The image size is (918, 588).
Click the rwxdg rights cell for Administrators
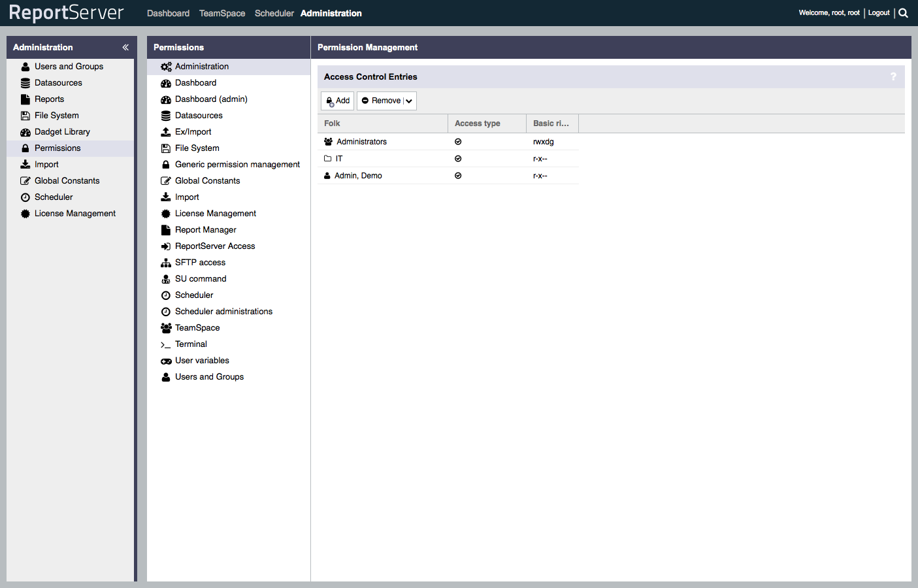[x=543, y=142]
